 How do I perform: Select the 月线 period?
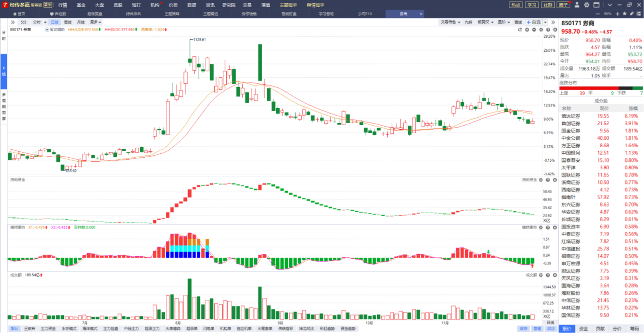81,22
